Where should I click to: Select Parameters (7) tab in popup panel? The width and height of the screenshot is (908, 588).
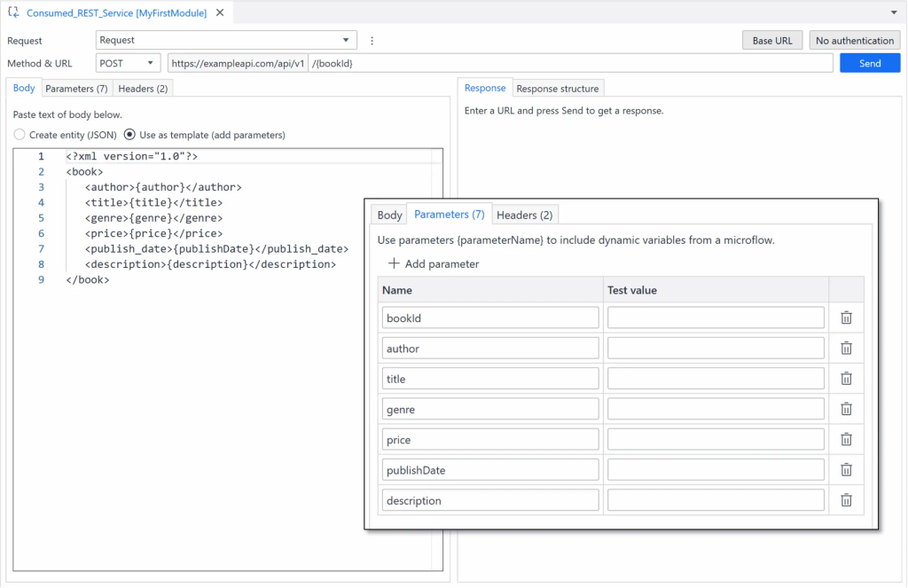click(450, 215)
